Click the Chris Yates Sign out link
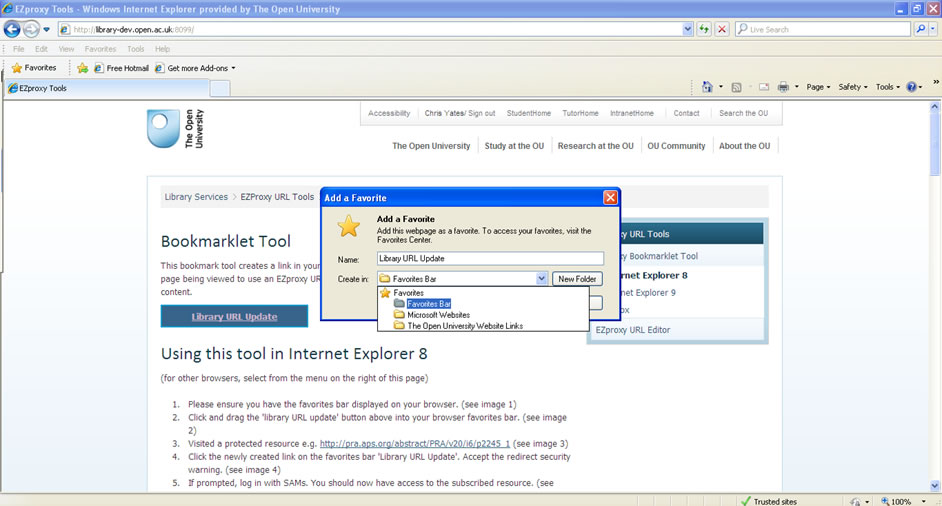Screen dimensions: 942x506 [x=460, y=113]
